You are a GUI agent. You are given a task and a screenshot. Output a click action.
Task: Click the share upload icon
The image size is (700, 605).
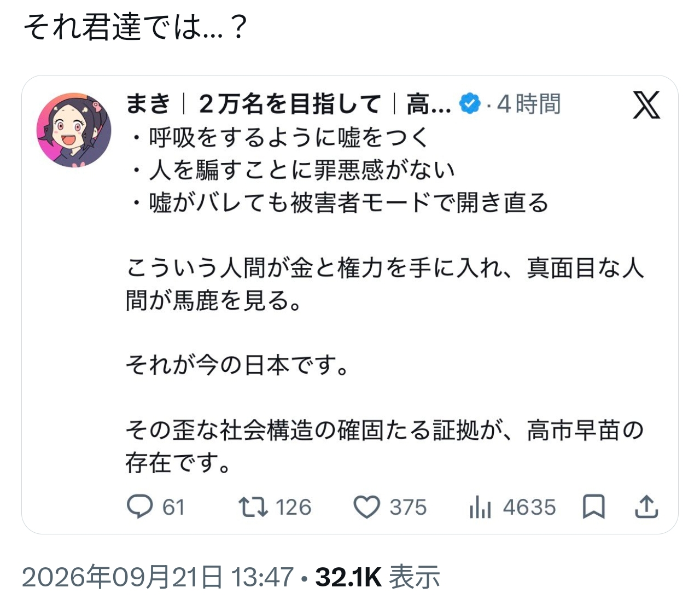(x=646, y=507)
